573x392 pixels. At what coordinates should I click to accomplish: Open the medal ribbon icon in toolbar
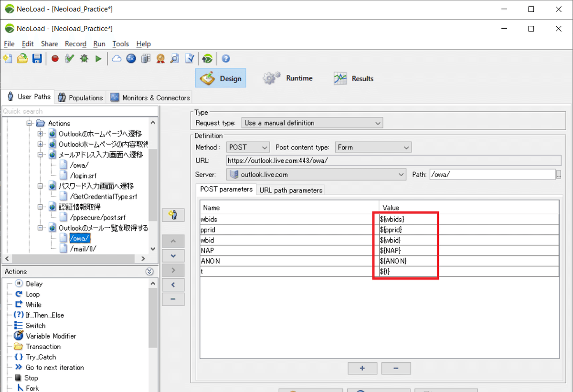click(160, 58)
